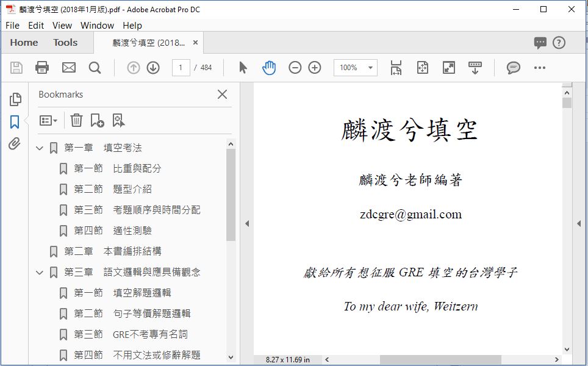Screen dimensions: 588x366
Task: Click the document vertical scrollbar thumb
Action: pyautogui.click(x=567, y=102)
